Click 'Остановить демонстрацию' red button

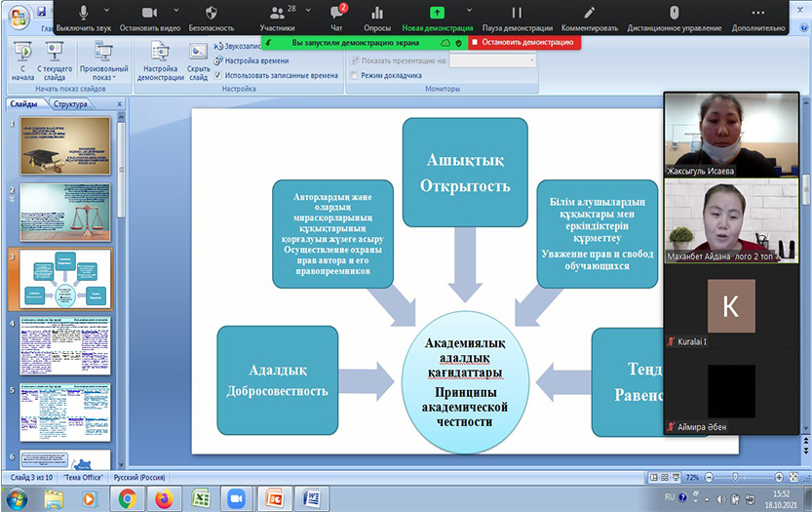tap(520, 43)
